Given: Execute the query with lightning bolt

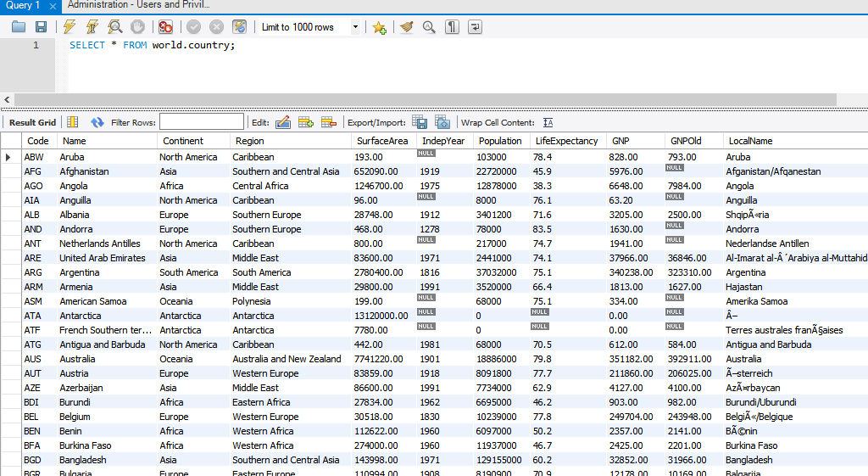Looking at the screenshot, I should [x=70, y=27].
